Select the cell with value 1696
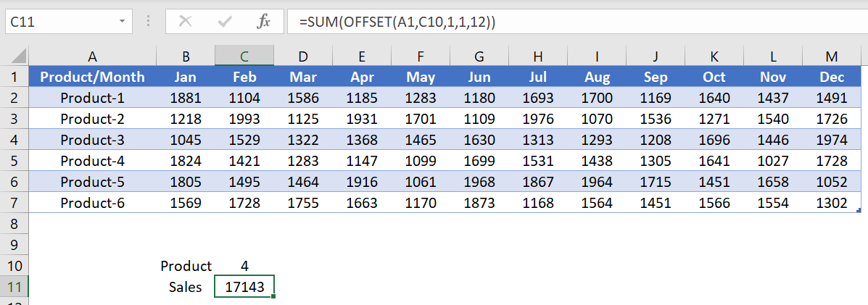 pos(714,140)
